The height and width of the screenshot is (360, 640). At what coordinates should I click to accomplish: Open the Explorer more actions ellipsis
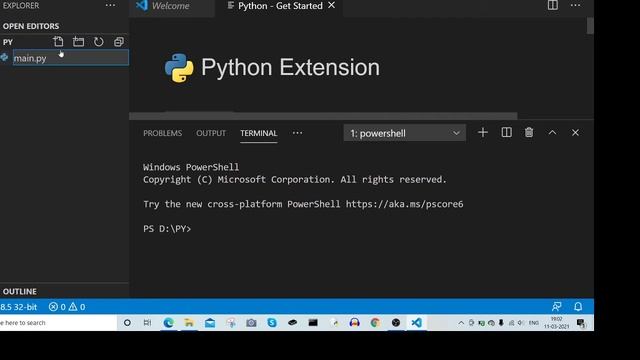pos(110,5)
